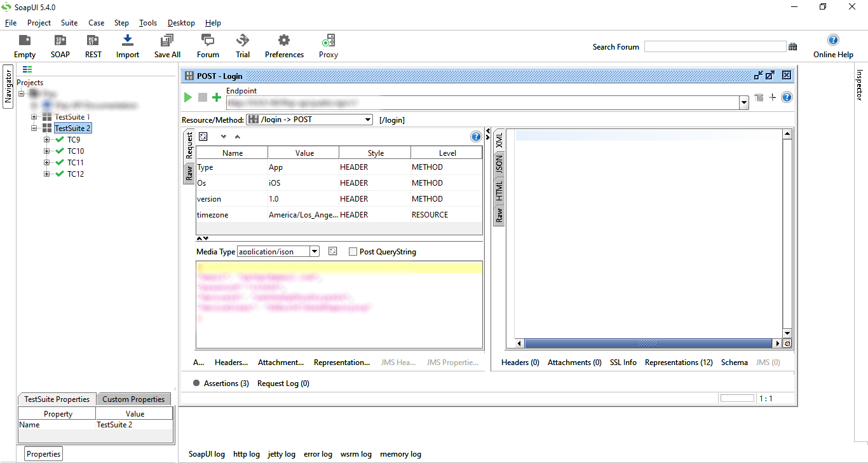This screenshot has width=868, height=463.
Task: Open the Media Type dropdown
Action: [315, 251]
